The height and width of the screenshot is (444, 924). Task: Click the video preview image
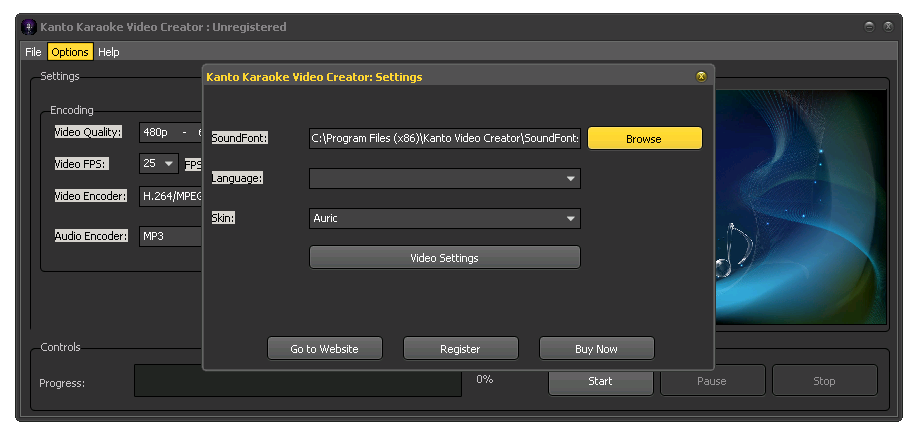coord(800,207)
